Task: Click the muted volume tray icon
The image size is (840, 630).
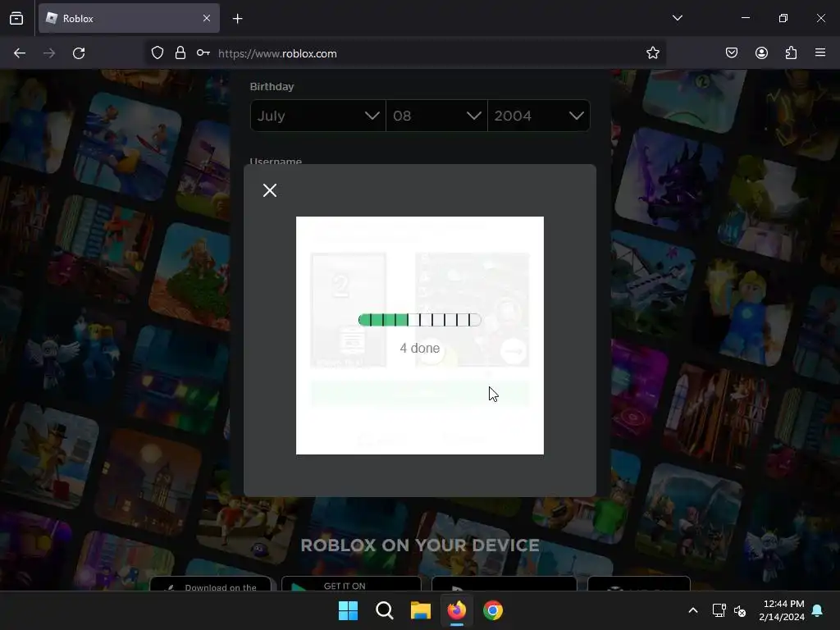Action: point(740,610)
